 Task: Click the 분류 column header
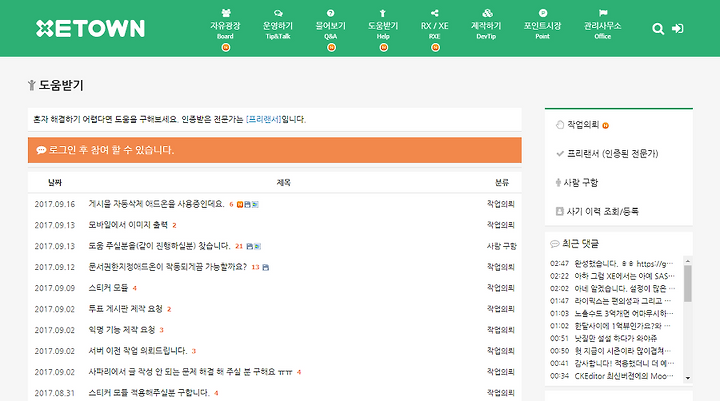tap(502, 182)
